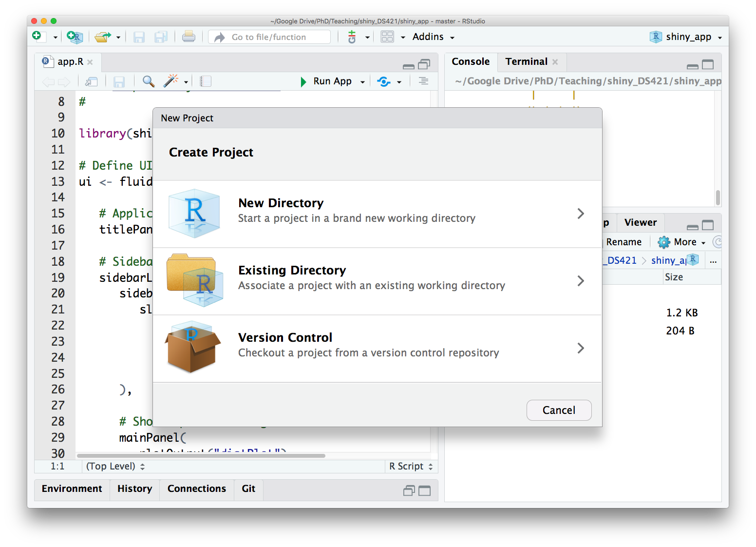
Task: Minimize the source editor pane
Action: tap(409, 66)
